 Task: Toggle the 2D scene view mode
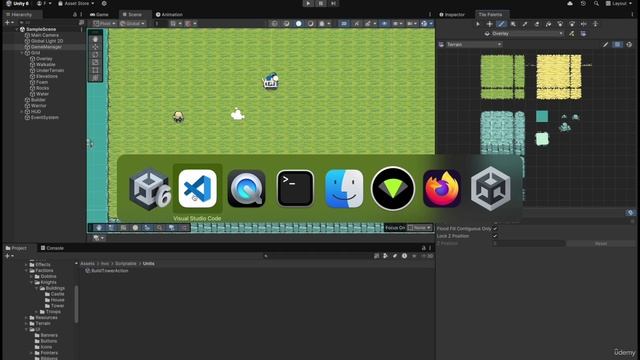pyautogui.click(x=344, y=24)
